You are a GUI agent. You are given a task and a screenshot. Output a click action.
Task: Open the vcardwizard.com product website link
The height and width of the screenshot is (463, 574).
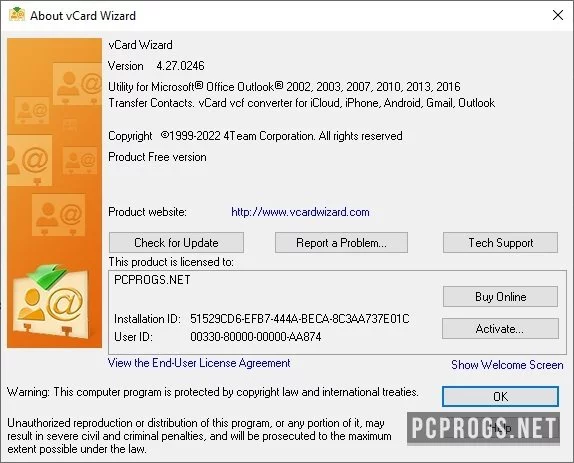(x=300, y=212)
